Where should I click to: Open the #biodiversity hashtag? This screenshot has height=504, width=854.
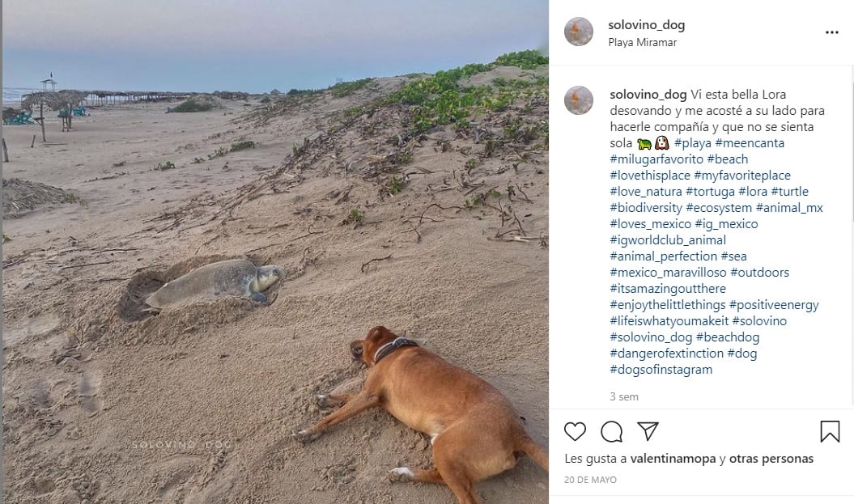(x=646, y=208)
